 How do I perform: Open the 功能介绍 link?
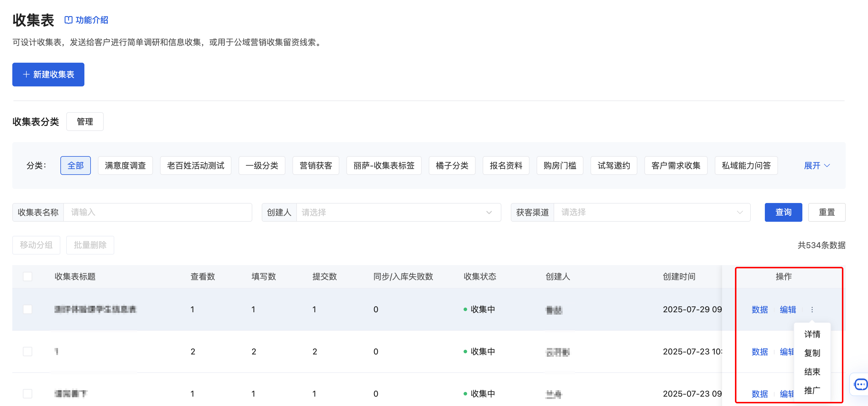pyautogui.click(x=86, y=20)
